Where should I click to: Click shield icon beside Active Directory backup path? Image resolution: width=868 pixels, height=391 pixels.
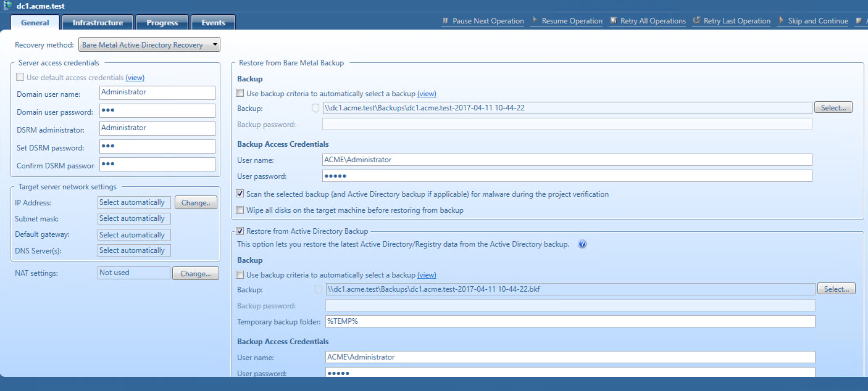pos(319,289)
